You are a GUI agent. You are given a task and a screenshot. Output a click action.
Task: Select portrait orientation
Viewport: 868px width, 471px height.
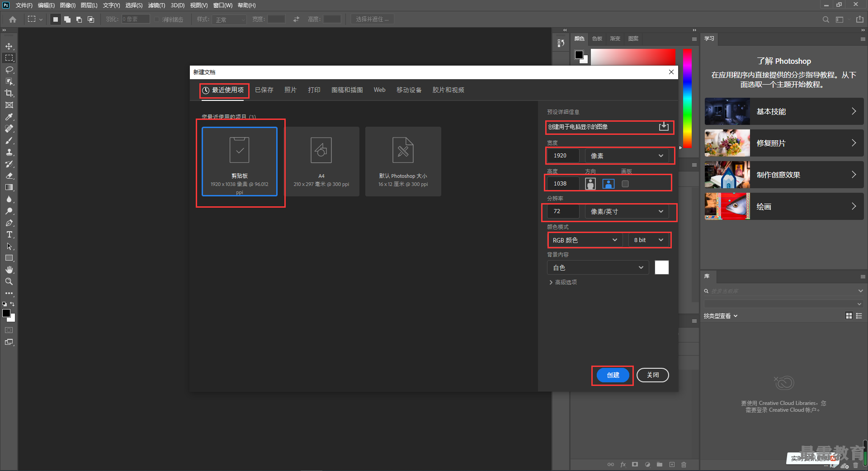click(590, 184)
